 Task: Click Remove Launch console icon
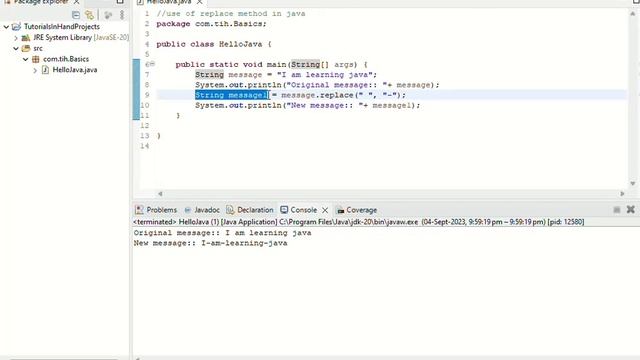point(630,209)
